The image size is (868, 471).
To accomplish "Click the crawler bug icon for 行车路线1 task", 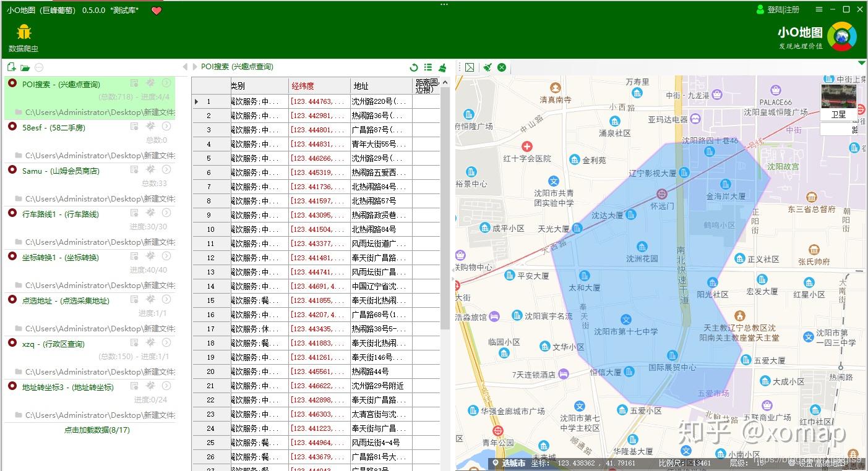I will click(x=150, y=213).
